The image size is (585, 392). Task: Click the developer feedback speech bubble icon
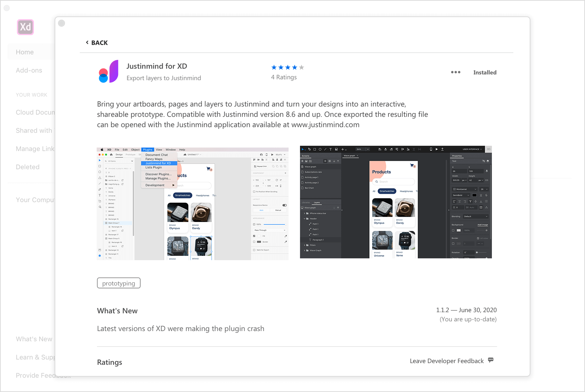click(491, 360)
